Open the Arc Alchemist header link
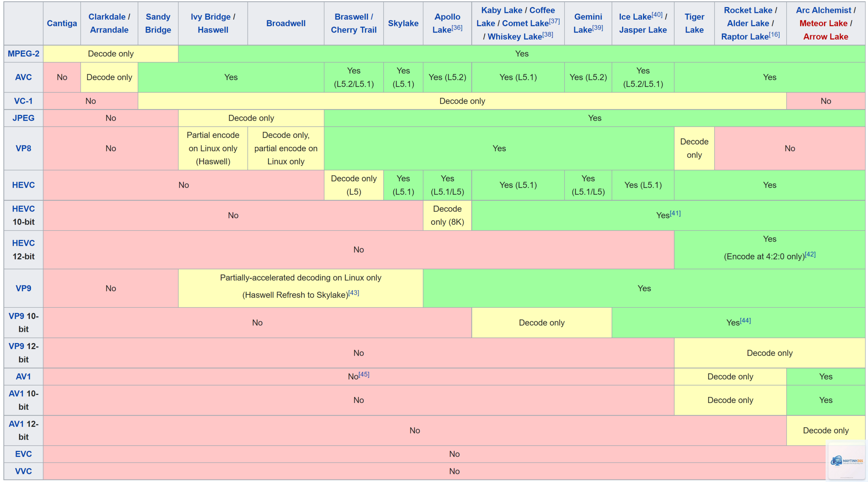Viewport: 868px width, 482px height. [x=824, y=10]
